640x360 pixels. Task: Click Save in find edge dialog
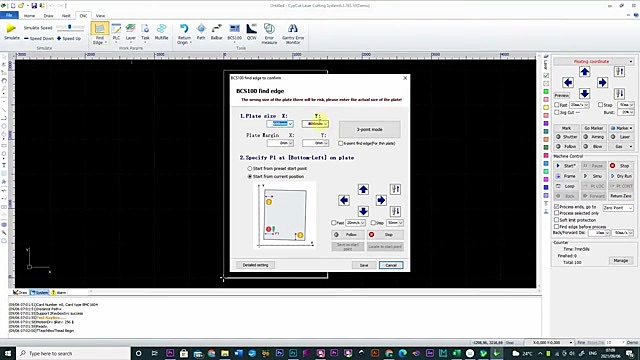(x=364, y=265)
